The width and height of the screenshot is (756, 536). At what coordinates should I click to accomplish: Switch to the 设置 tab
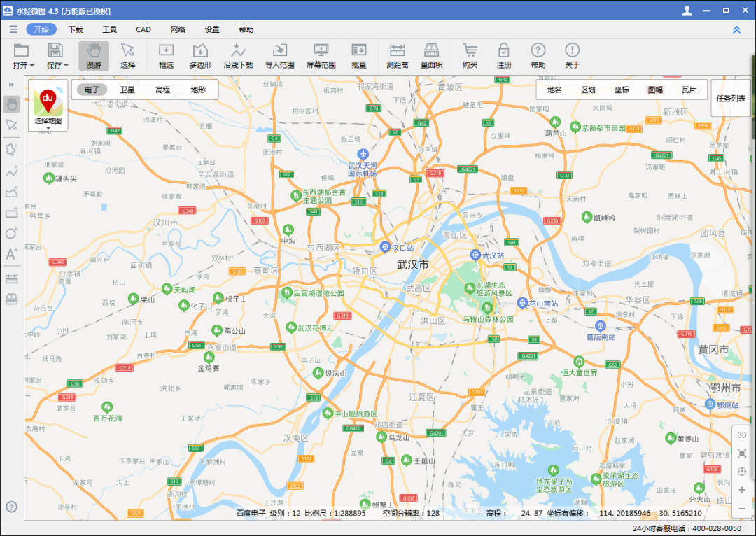click(x=212, y=29)
